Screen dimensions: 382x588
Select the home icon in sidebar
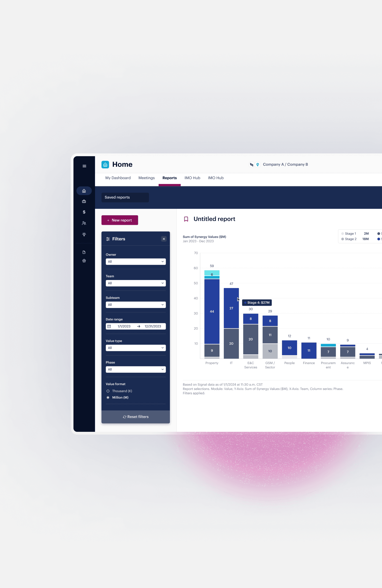pos(84,191)
